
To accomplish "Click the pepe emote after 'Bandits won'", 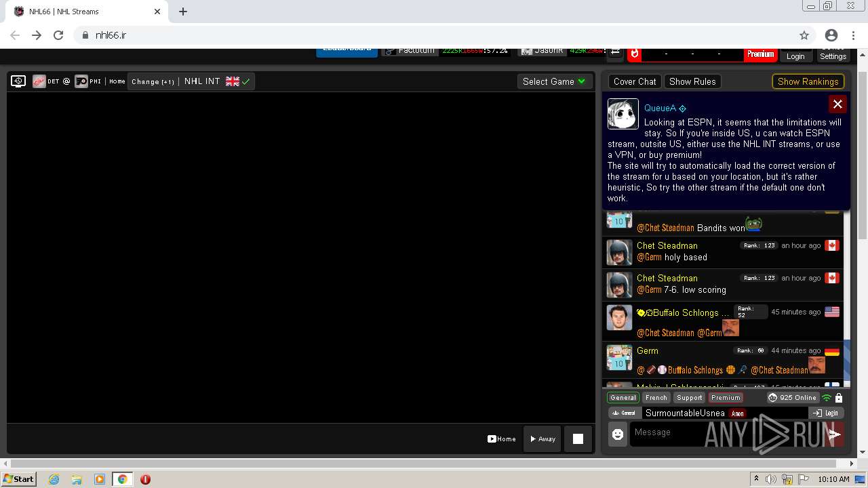I will (753, 224).
